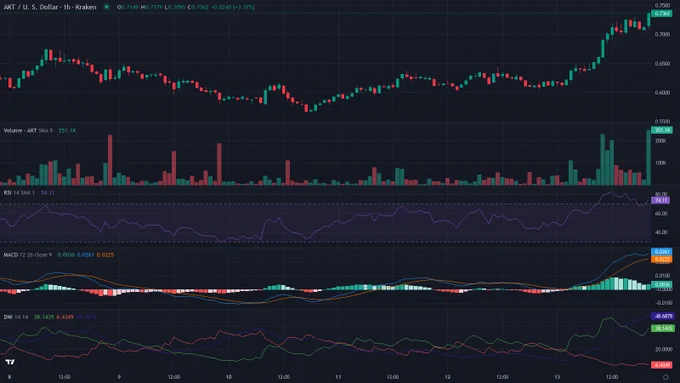
Task: Click the 0.6500 price axis label
Action: [x=662, y=63]
